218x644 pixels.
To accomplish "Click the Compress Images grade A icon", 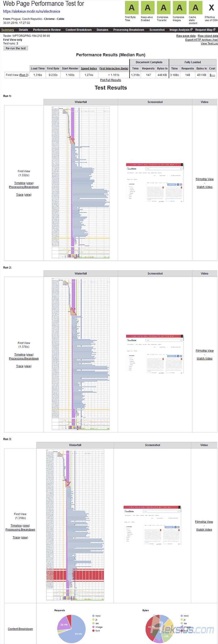I will pyautogui.click(x=179, y=8).
